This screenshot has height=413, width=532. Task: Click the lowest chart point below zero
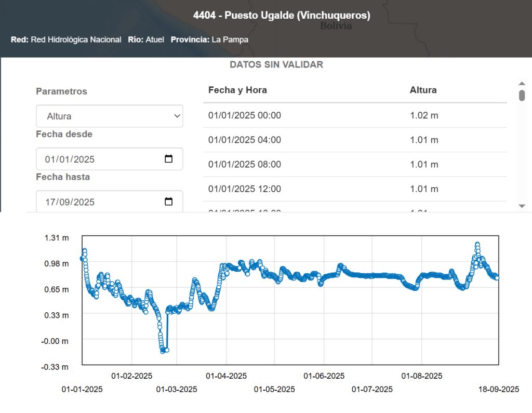(163, 351)
